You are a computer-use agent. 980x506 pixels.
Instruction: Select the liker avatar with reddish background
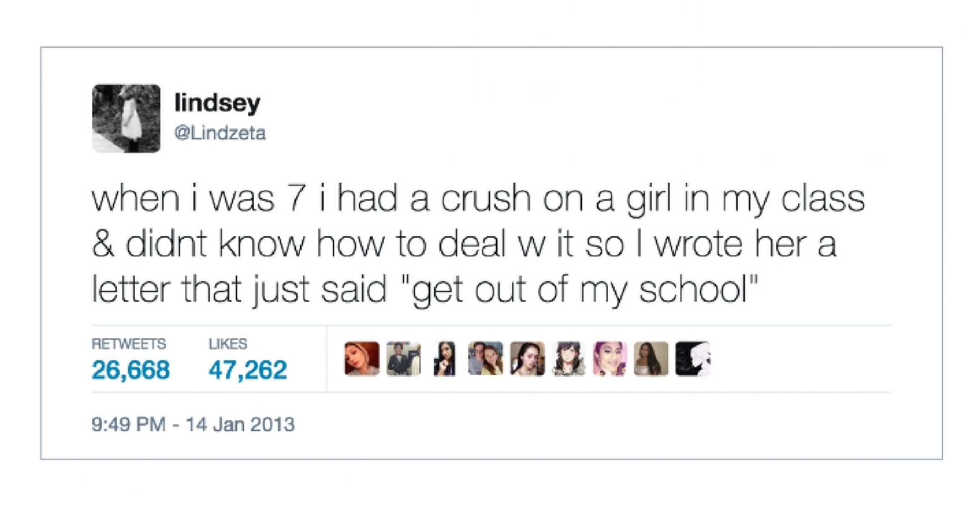pos(362,359)
